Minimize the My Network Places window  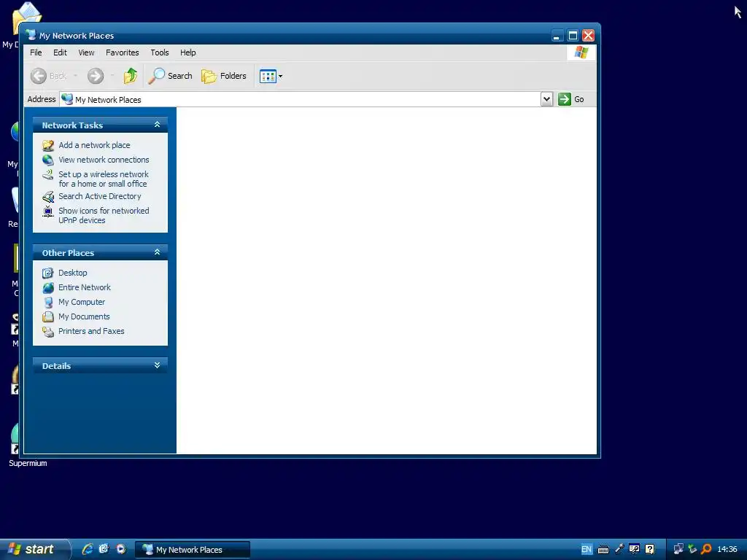click(x=557, y=35)
